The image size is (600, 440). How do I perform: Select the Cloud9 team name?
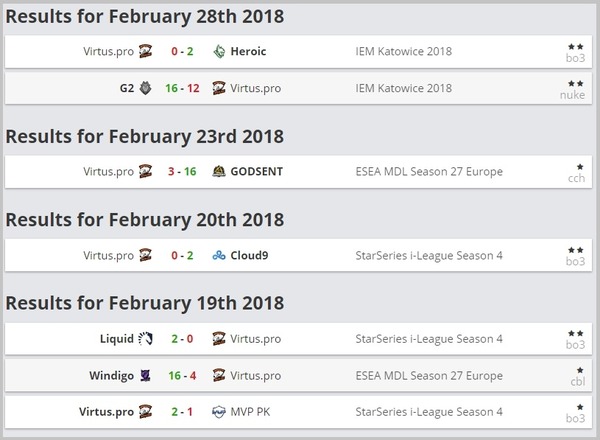(x=249, y=255)
